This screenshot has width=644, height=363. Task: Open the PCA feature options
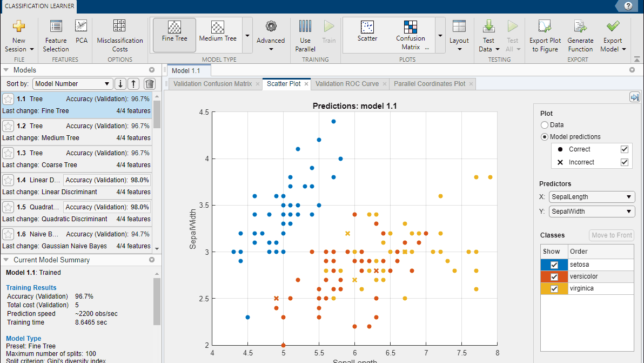pos(81,35)
